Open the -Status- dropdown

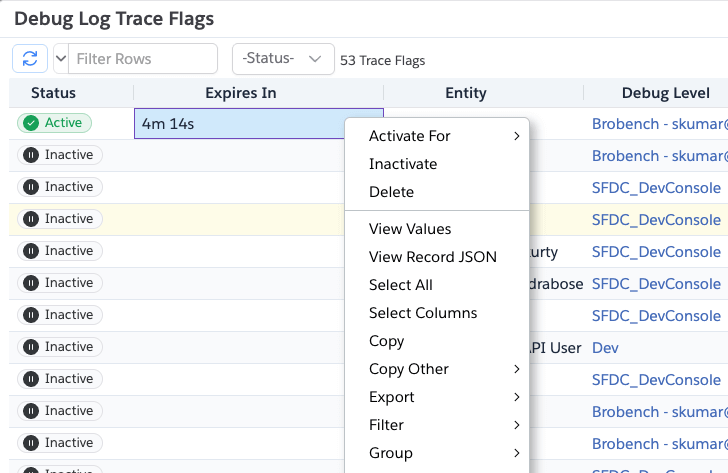283,59
